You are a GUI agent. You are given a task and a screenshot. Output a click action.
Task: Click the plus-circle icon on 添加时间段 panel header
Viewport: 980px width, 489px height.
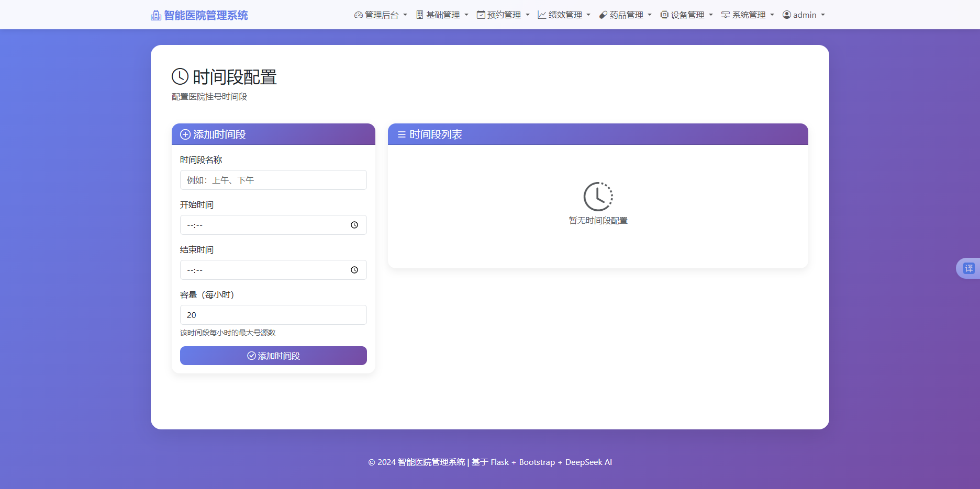click(184, 134)
